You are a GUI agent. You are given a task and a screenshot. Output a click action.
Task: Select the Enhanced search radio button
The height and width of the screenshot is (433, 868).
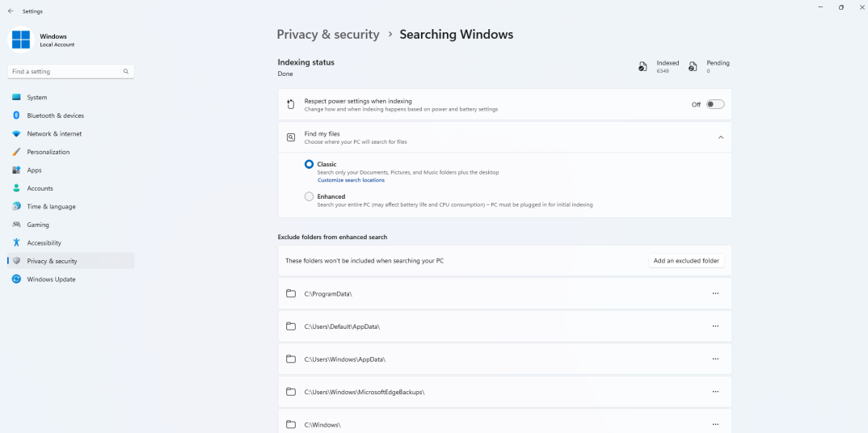tap(309, 196)
